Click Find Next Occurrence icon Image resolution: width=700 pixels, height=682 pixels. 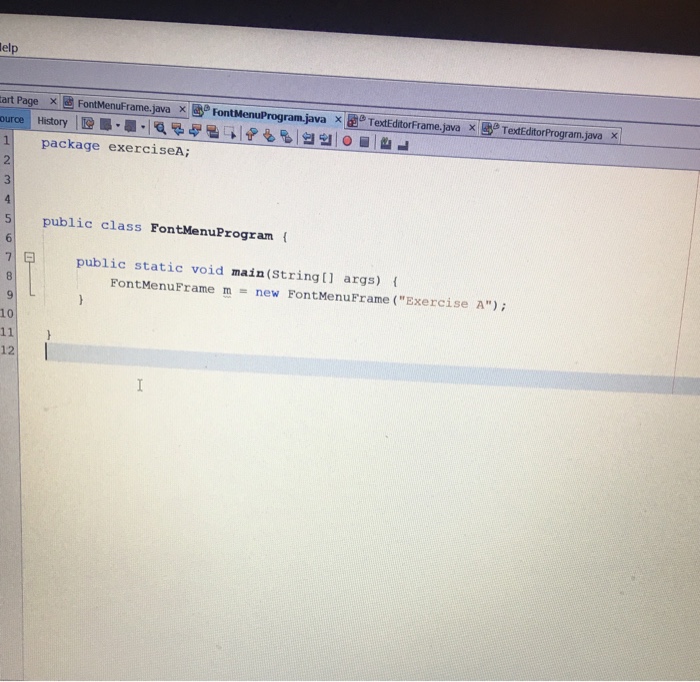pyautogui.click(x=195, y=130)
